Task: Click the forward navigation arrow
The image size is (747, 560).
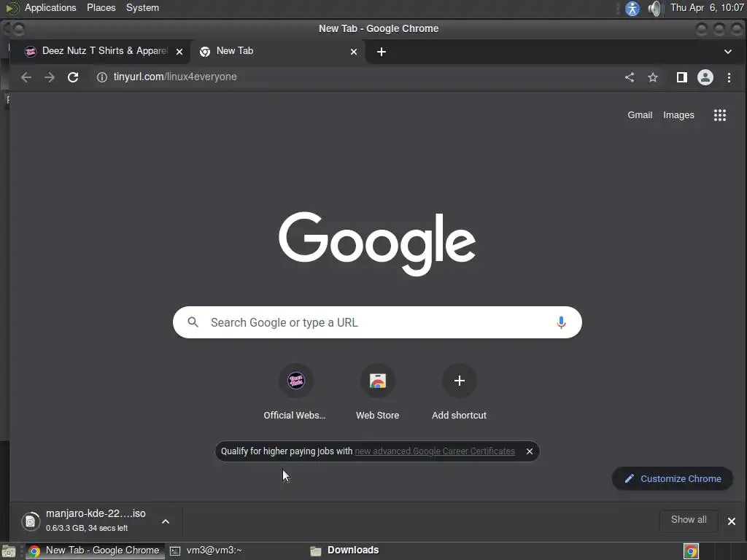Action: [50, 77]
